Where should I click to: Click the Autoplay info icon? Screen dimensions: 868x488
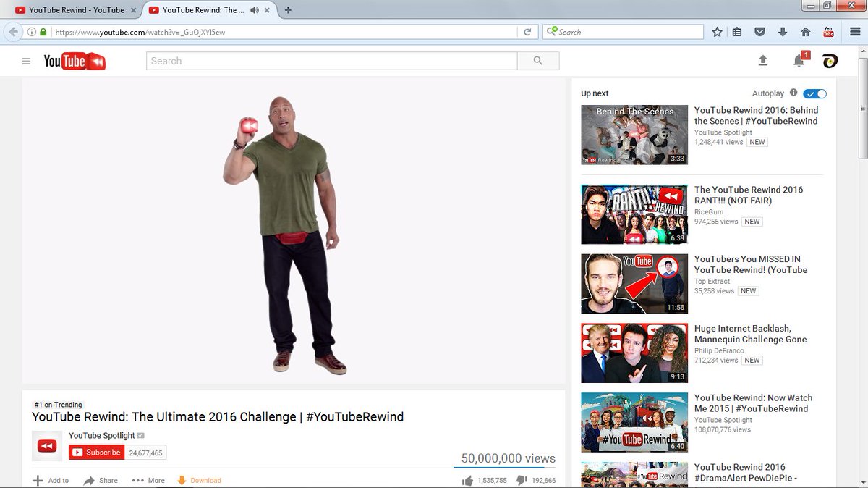pos(793,93)
